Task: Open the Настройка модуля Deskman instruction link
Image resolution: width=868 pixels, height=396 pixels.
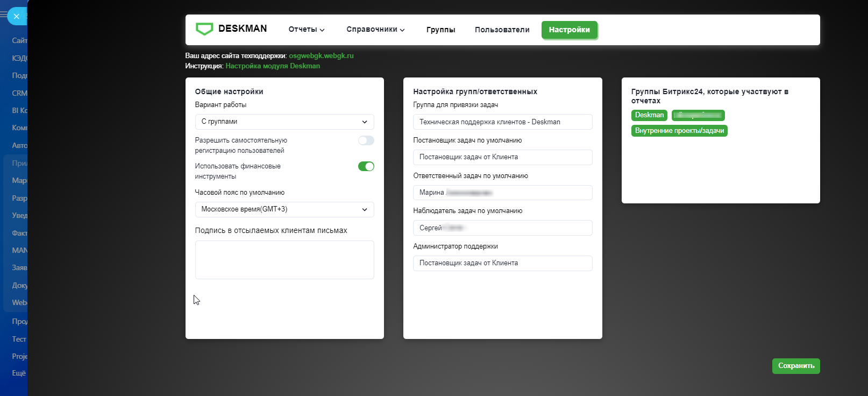Action: click(x=273, y=66)
